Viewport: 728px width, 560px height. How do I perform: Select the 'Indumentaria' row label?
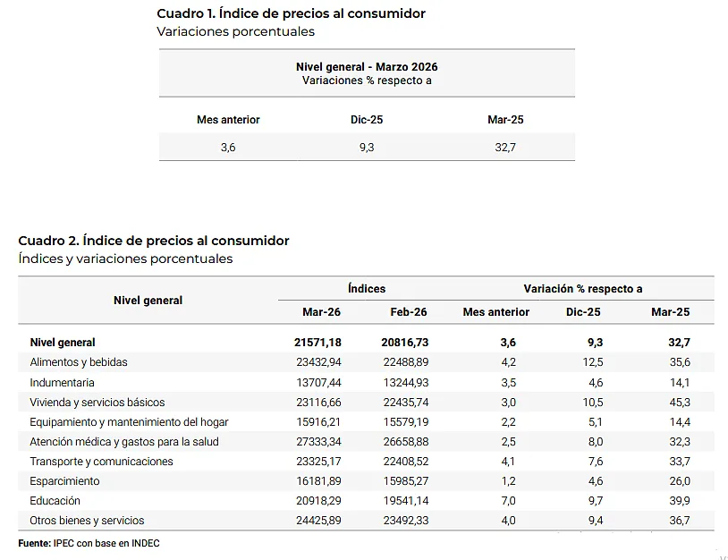click(x=62, y=383)
